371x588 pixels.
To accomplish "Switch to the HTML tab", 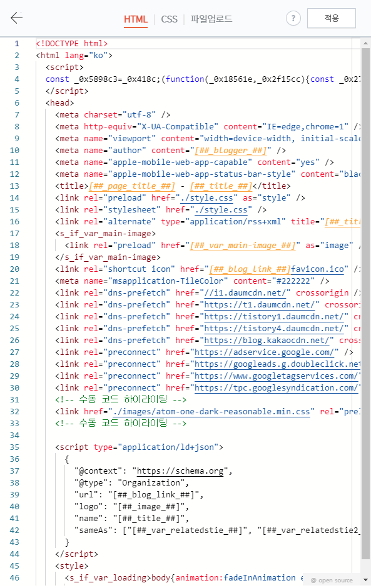I will click(136, 19).
